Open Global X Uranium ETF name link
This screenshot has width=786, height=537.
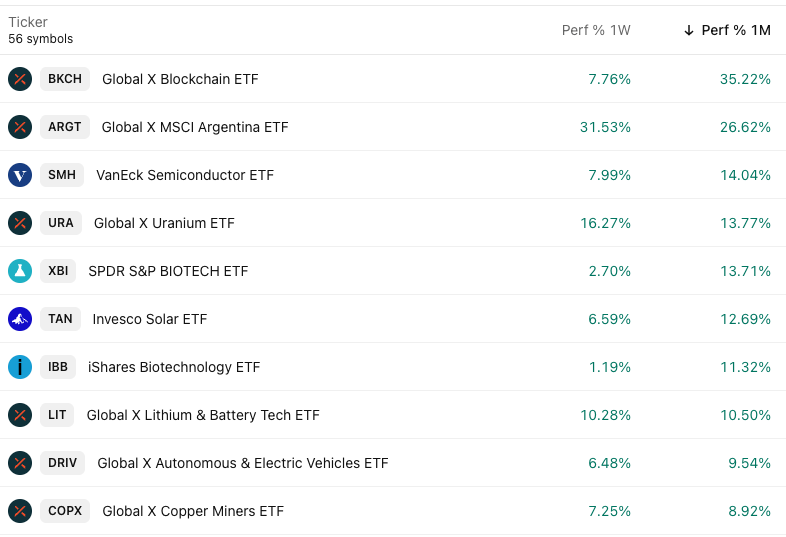click(x=164, y=223)
